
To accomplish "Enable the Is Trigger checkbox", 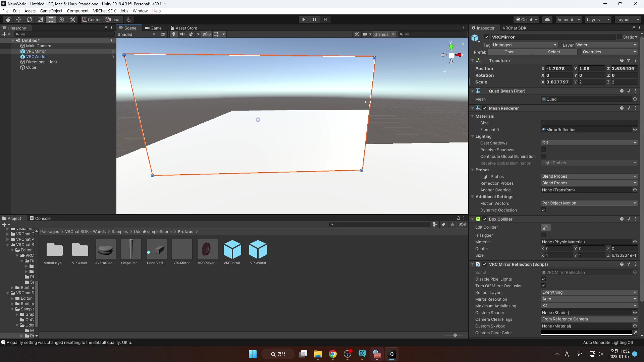I will 543,235.
